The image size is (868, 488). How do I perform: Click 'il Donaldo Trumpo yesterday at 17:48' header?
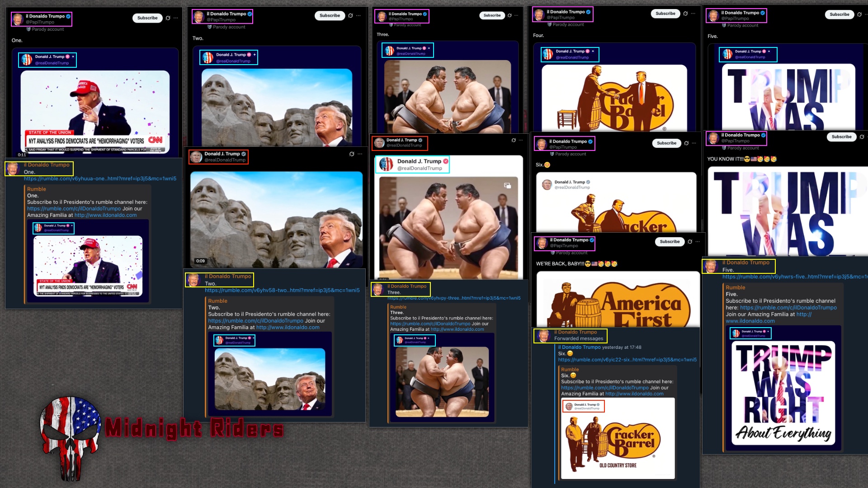tap(599, 347)
